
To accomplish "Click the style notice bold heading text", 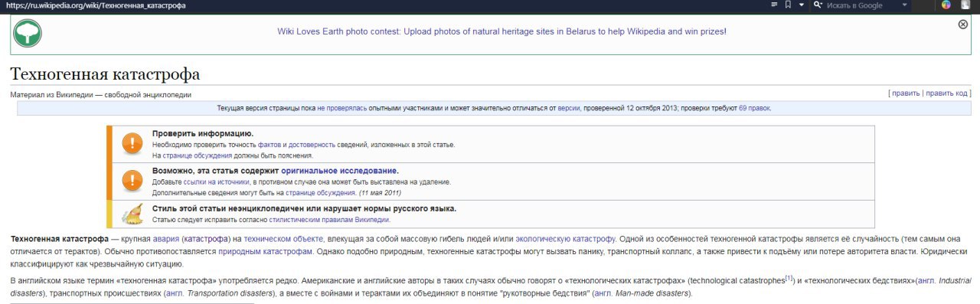I will coord(304,208).
